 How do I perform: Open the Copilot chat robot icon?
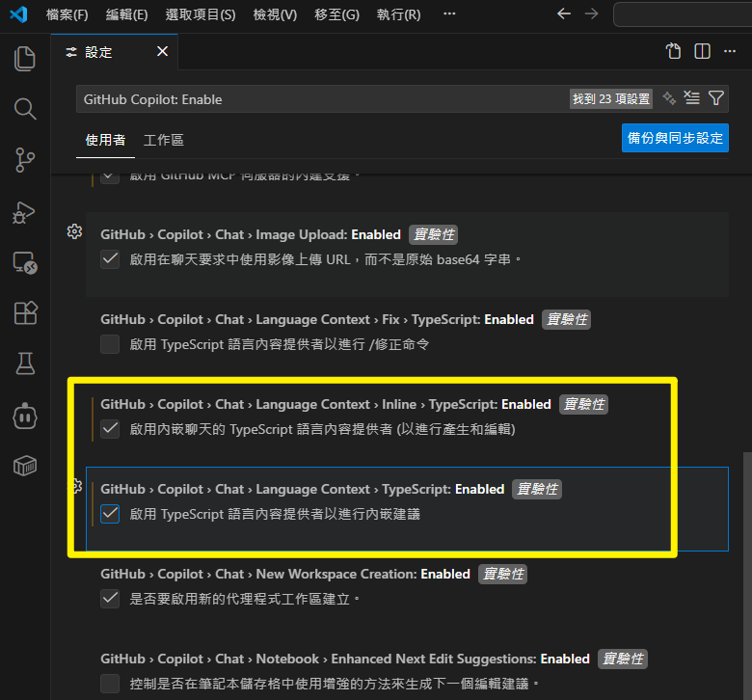(x=25, y=416)
